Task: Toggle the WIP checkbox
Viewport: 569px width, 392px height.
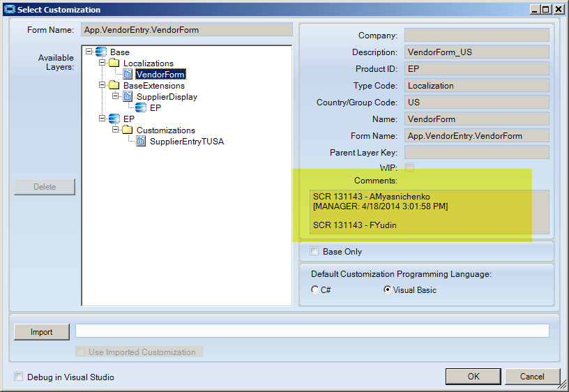Action: [409, 167]
